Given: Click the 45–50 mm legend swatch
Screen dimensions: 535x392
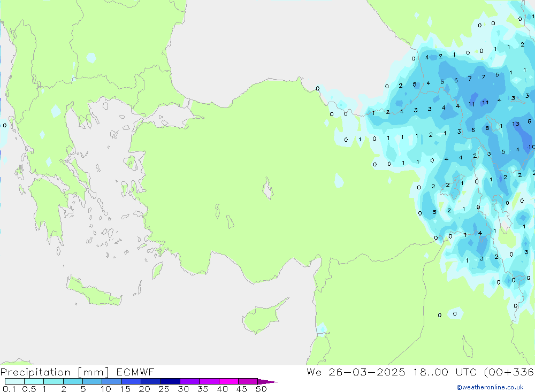Looking at the screenshot, I should 248,381.
